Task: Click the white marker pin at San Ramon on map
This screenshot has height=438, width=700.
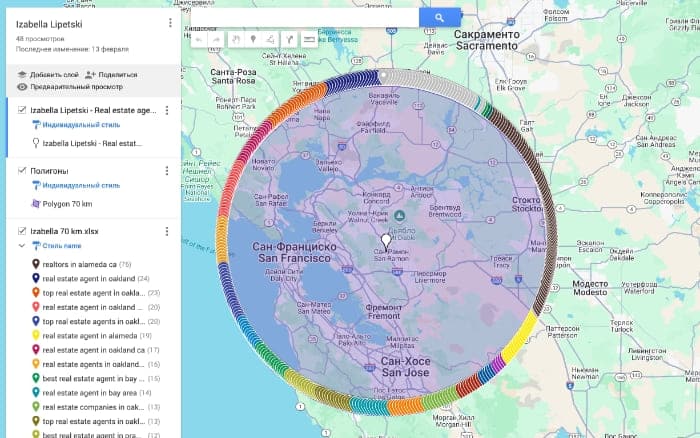Action: pyautogui.click(x=386, y=242)
